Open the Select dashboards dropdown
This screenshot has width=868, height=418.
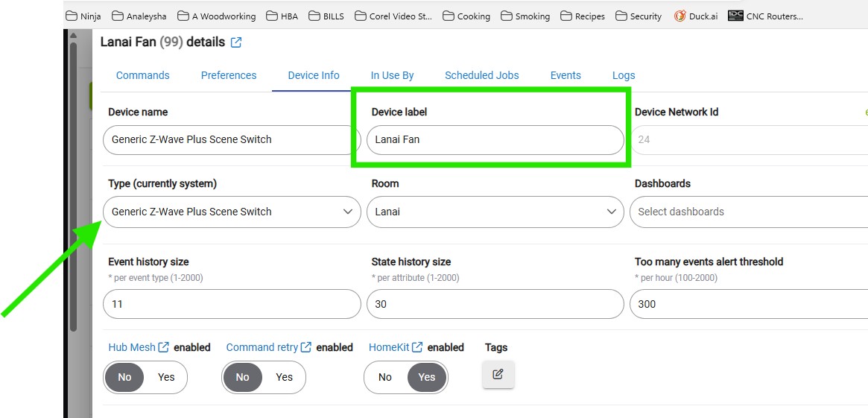tap(749, 212)
